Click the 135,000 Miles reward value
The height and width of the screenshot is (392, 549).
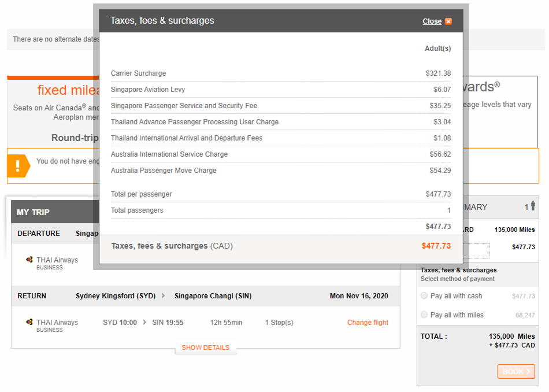pos(514,230)
